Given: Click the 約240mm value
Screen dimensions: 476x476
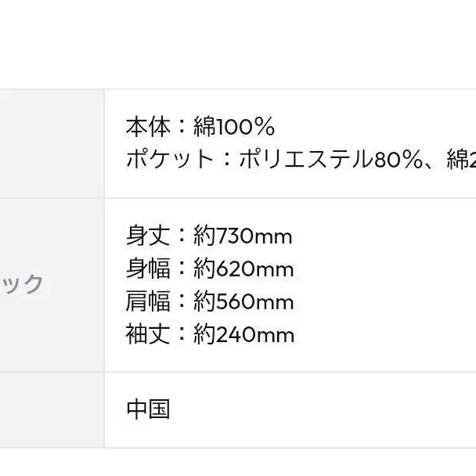Looking at the screenshot, I should click(x=243, y=334).
